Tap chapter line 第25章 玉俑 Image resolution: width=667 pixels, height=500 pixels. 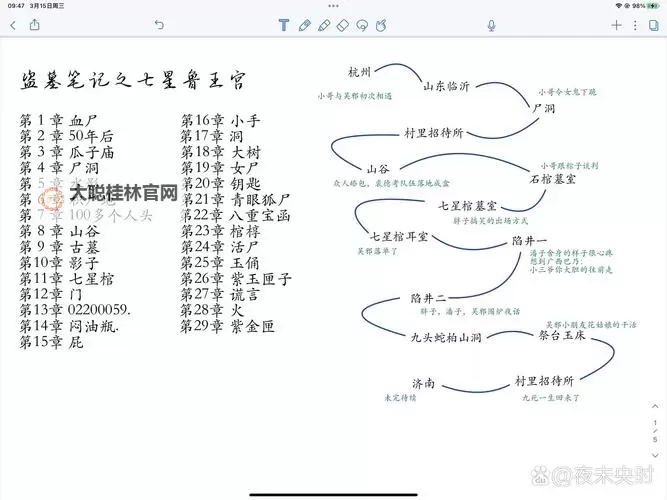point(220,263)
